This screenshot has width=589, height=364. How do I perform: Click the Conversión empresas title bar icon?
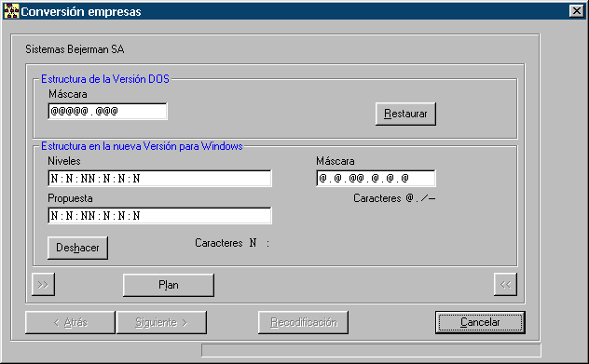click(x=11, y=11)
